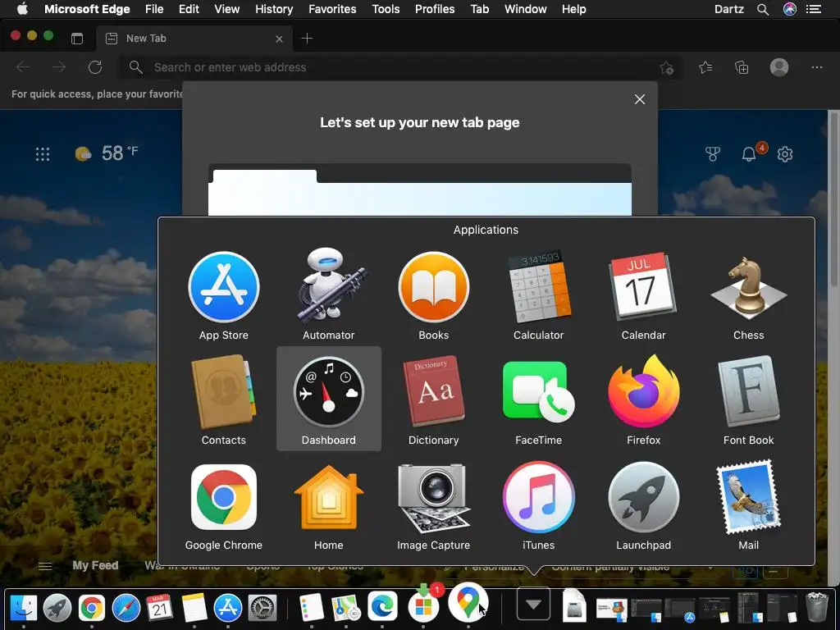Screen dimensions: 840x630
Task: Open Calendar showing MAR 21 in the Dock
Action: (160, 608)
